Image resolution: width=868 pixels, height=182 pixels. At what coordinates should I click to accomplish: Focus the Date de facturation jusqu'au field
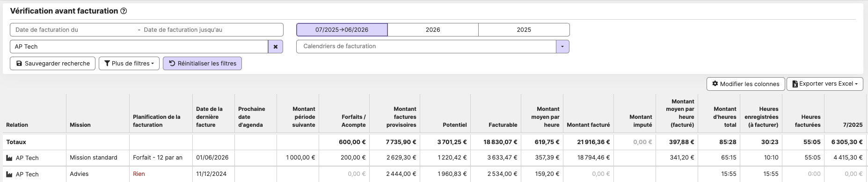212,29
